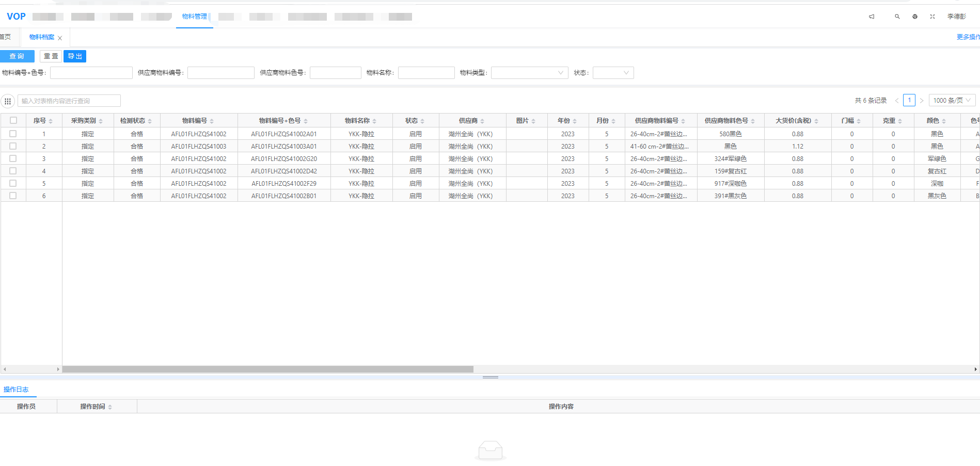This screenshot has height=466, width=980.
Task: Close the 物料档案 tab with X
Action: pos(60,38)
